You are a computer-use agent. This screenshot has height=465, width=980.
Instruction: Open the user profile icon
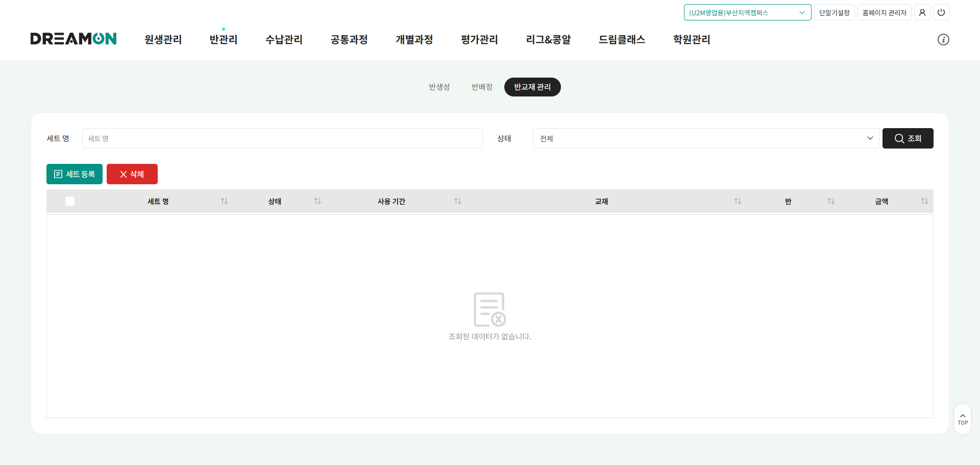[922, 12]
